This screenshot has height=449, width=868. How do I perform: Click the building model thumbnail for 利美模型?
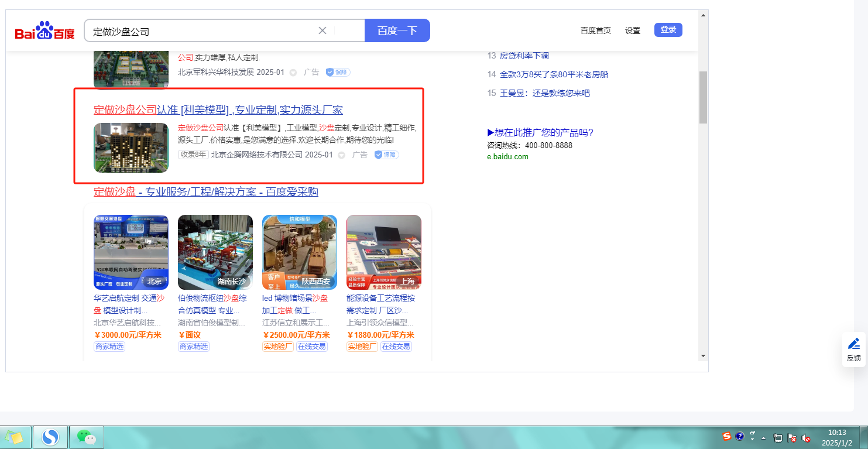tap(131, 148)
